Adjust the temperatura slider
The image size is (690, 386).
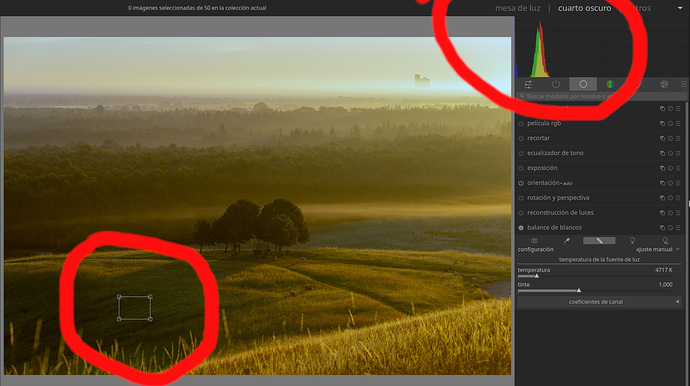pos(595,276)
